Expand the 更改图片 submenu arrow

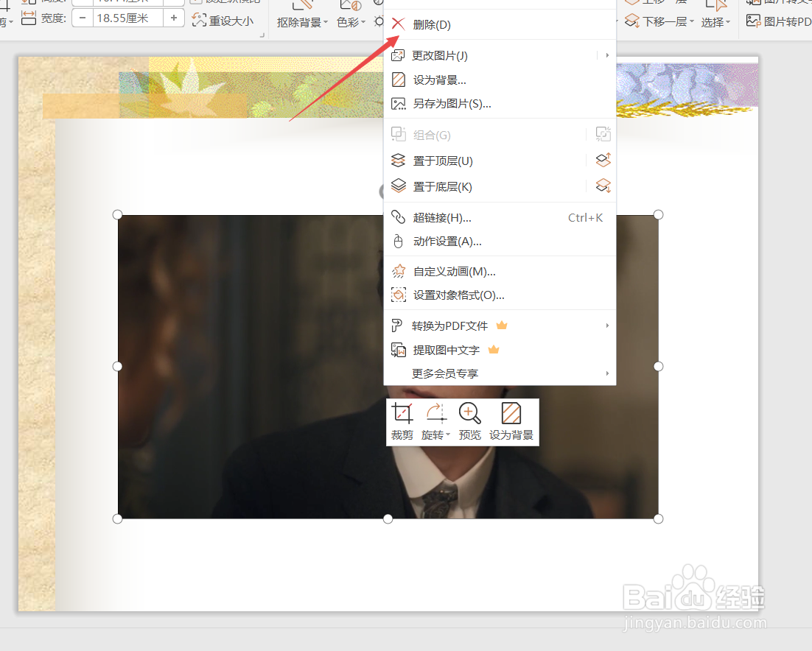pos(607,54)
